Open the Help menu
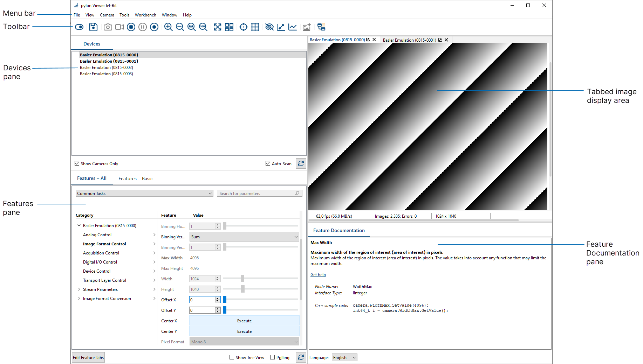Screen dimensions: 643x364 click(x=187, y=15)
